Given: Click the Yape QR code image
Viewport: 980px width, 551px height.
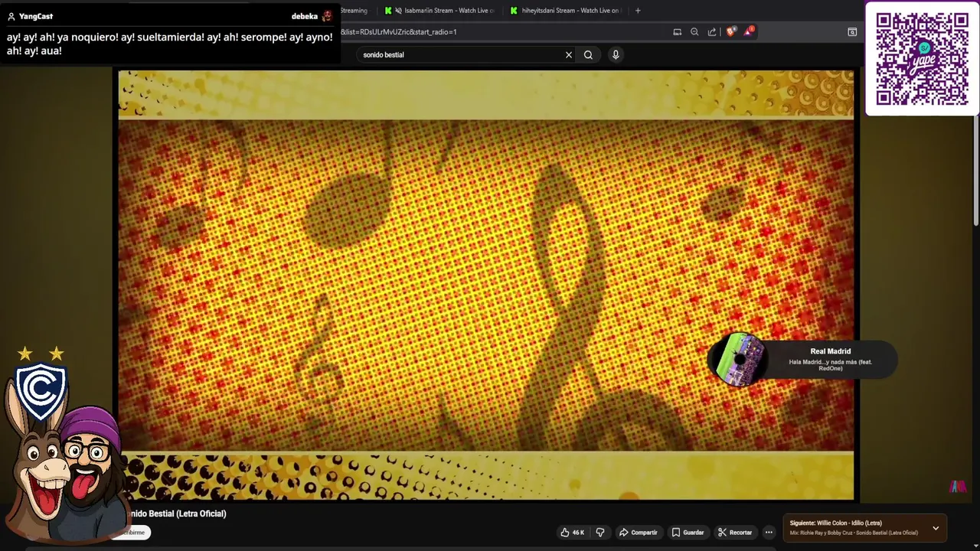Looking at the screenshot, I should point(923,59).
